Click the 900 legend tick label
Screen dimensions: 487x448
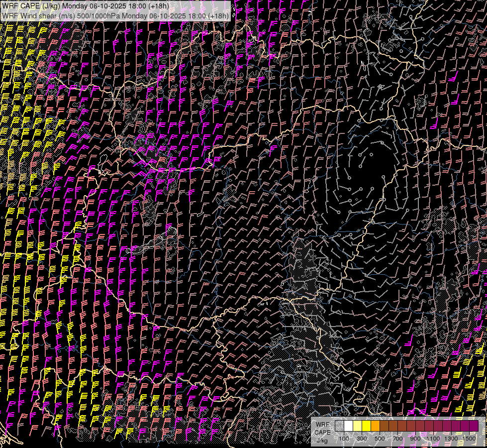415,439
